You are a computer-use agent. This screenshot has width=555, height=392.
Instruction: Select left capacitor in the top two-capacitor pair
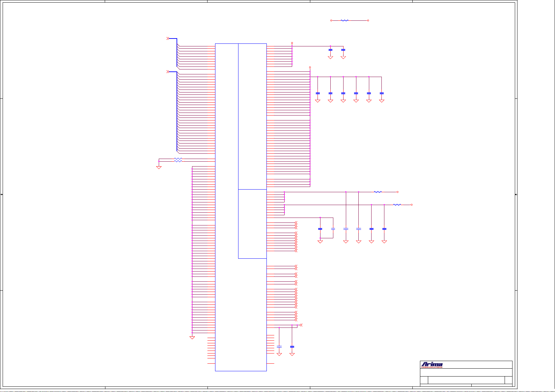330,50
